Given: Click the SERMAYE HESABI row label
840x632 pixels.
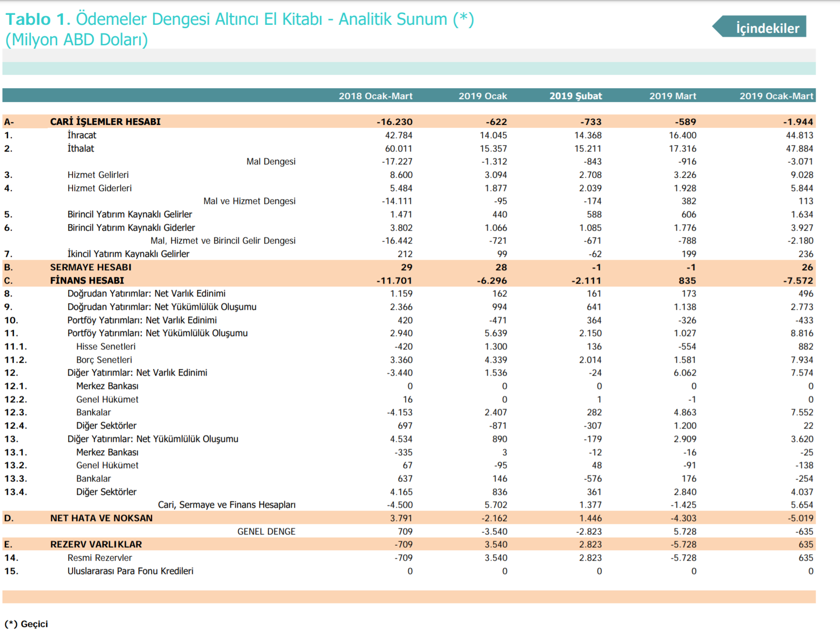Looking at the screenshot, I should 91,267.
